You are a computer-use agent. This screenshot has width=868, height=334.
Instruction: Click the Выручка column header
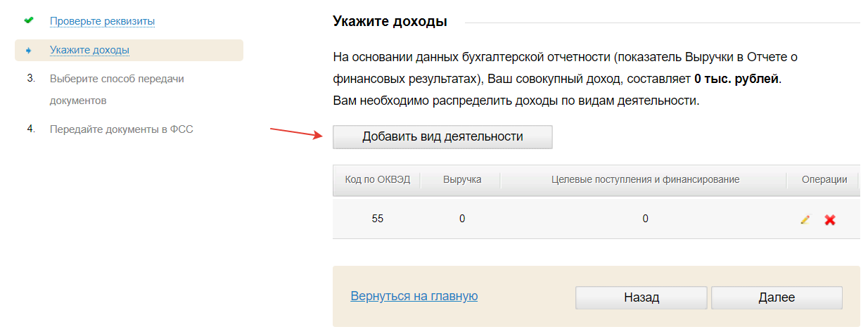(462, 180)
